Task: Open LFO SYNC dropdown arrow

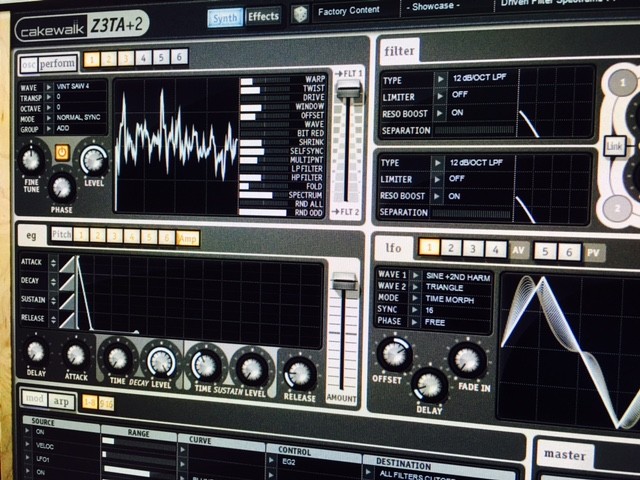Action: (x=415, y=310)
